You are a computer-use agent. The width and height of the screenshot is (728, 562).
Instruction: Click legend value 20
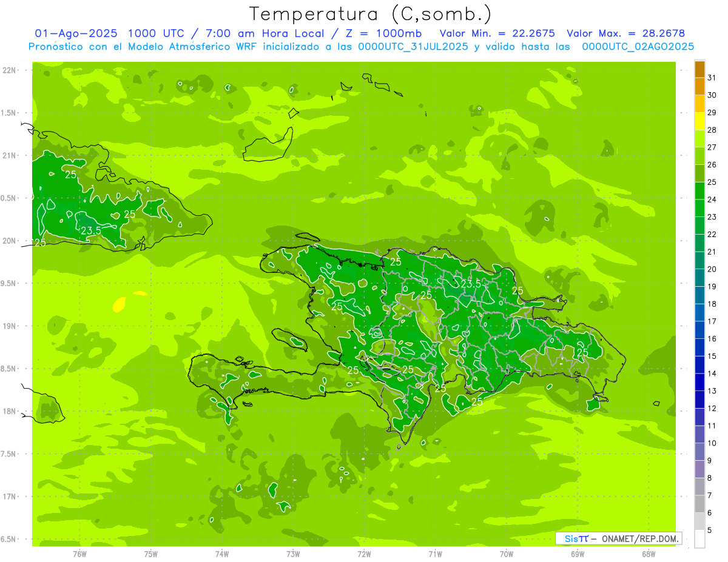[x=712, y=269]
